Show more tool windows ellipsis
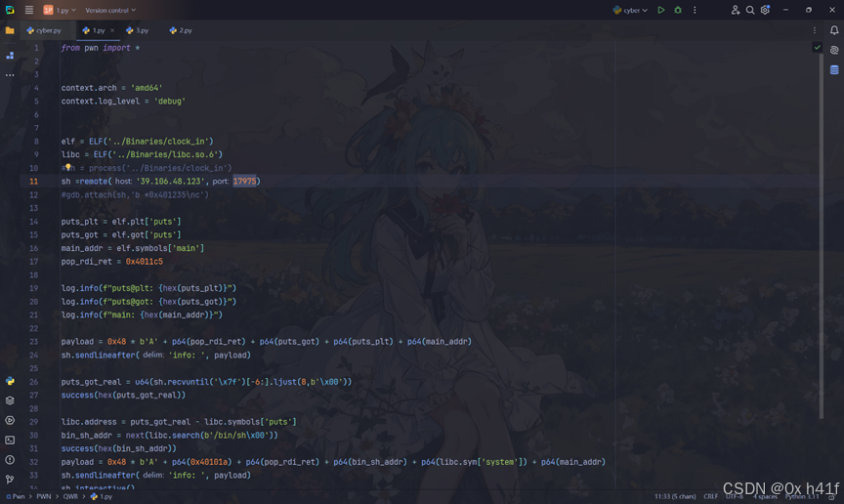This screenshot has height=504, width=844. 10,75
